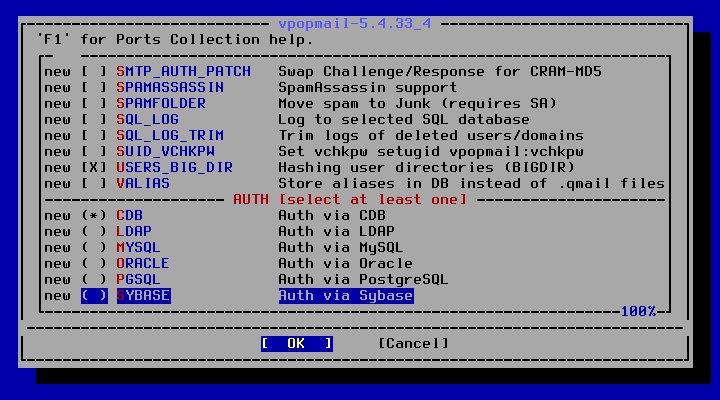Click description 'Trim logs of deleted users/domains'
720x400 pixels.
(431, 136)
